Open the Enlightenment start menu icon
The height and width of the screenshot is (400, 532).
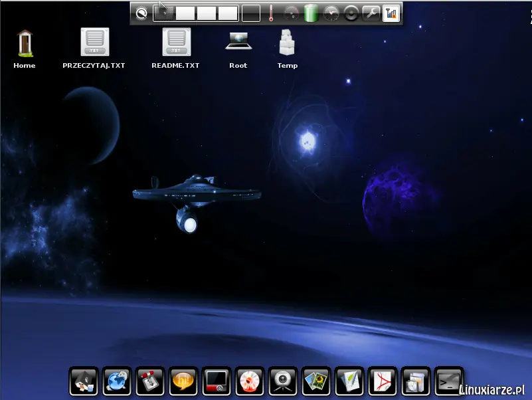141,13
